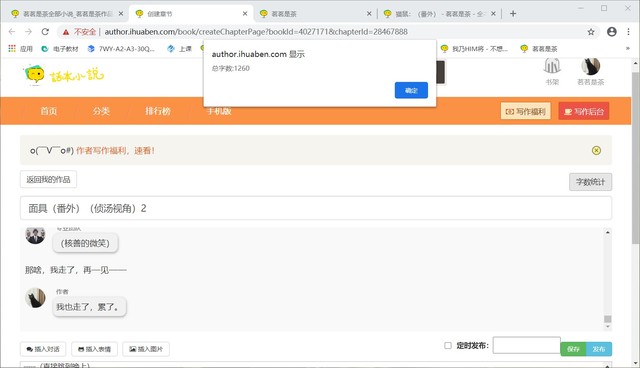Viewport: 640px width, 368px height.
Task: Enable the 定时发布 scheduled publish checkbox
Action: (448, 346)
